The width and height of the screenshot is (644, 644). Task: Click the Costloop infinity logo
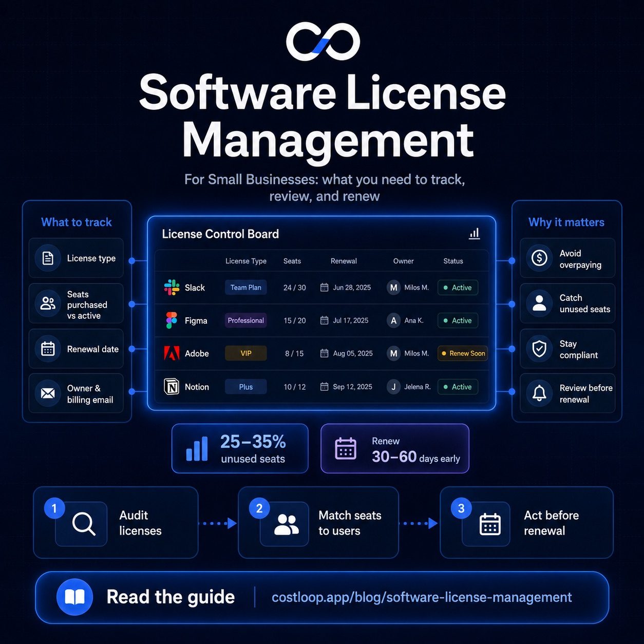click(x=323, y=41)
